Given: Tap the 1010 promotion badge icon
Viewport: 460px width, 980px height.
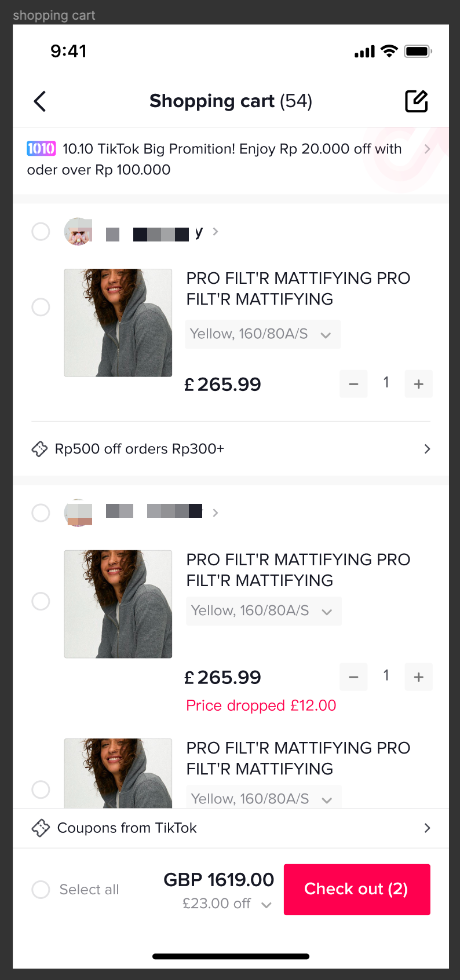Looking at the screenshot, I should 41,149.
